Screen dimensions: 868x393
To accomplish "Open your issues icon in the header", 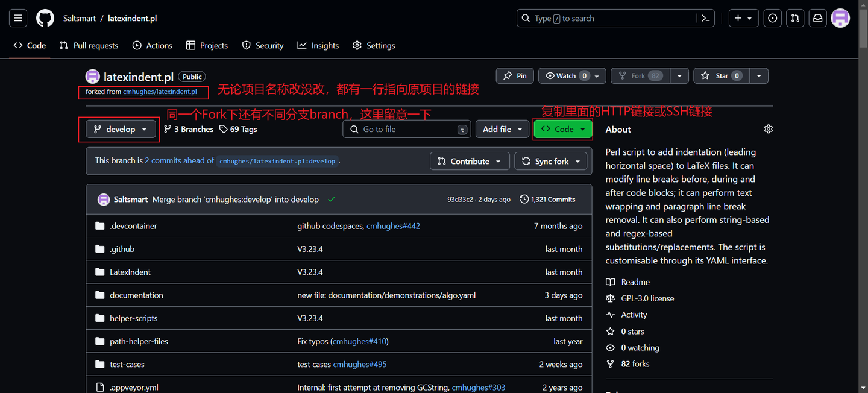I will tap(772, 18).
